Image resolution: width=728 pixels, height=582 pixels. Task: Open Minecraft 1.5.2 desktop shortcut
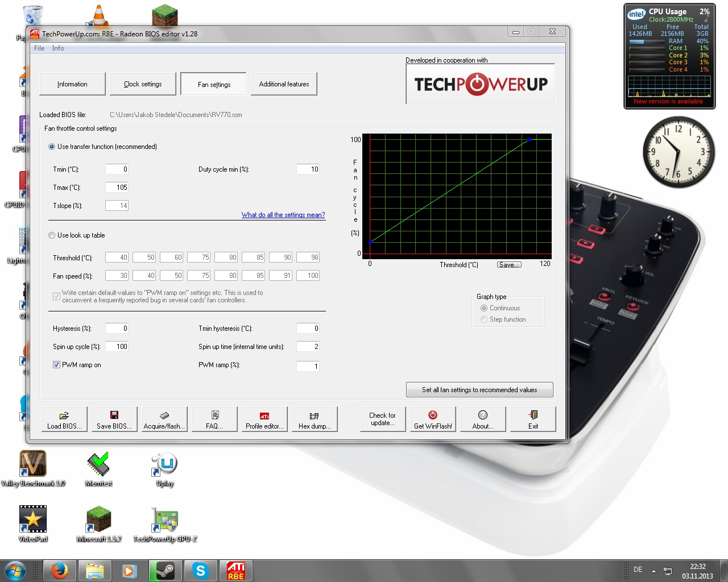point(99,523)
